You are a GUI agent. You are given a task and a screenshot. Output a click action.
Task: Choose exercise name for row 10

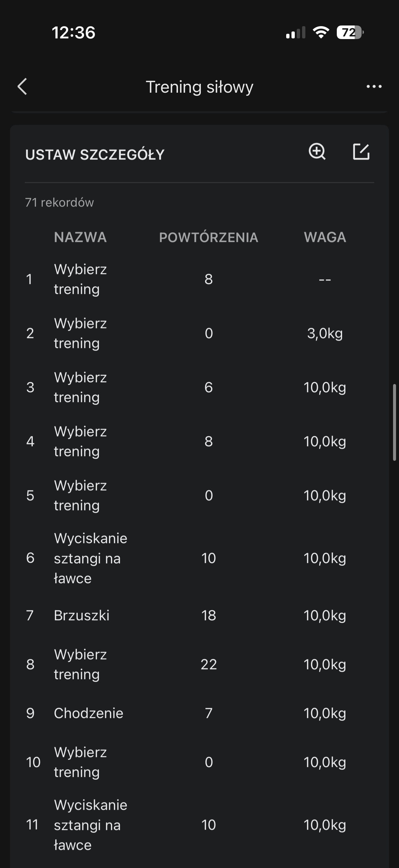[80, 762]
